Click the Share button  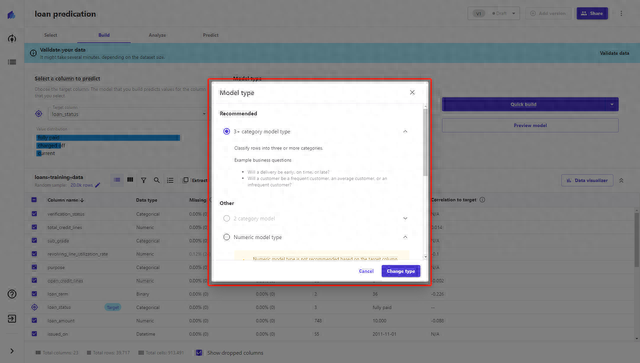tap(592, 13)
